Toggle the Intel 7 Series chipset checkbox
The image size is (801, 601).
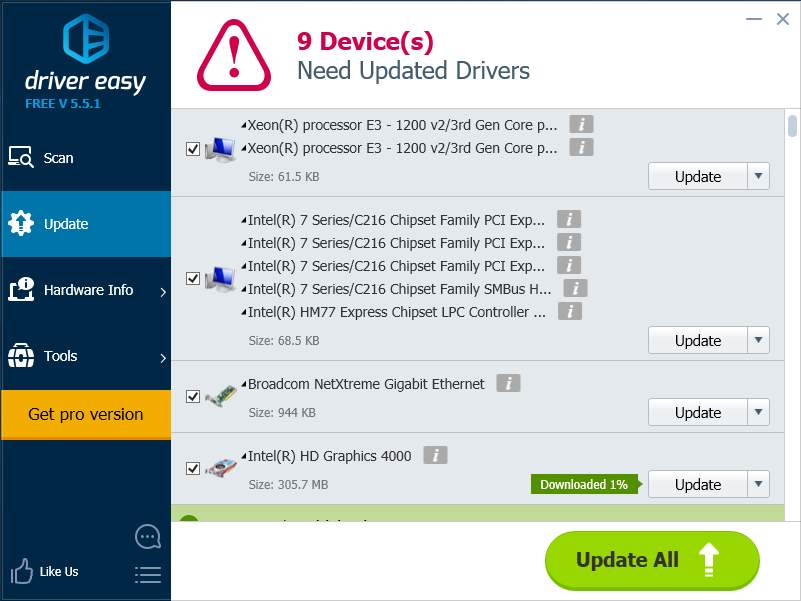pyautogui.click(x=193, y=279)
